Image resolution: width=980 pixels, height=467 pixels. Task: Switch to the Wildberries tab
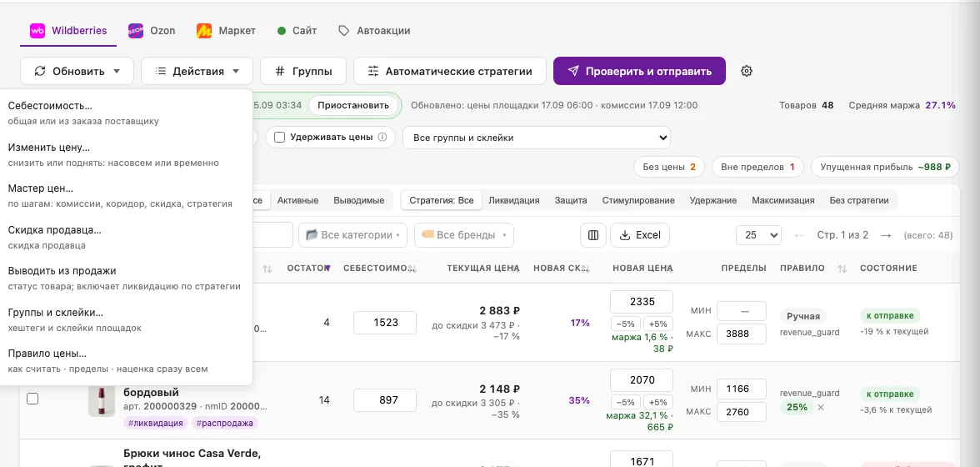click(68, 31)
